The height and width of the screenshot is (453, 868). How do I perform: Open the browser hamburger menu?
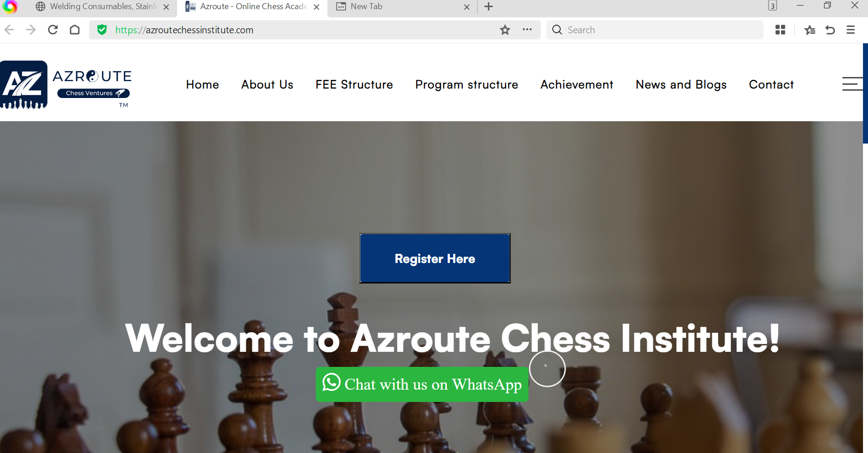tap(850, 30)
